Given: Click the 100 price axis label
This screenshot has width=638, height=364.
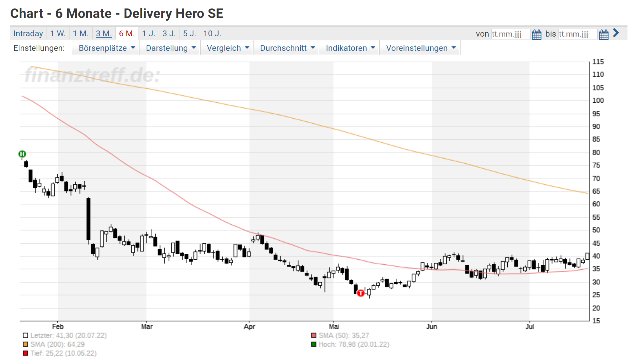Looking at the screenshot, I should click(598, 100).
